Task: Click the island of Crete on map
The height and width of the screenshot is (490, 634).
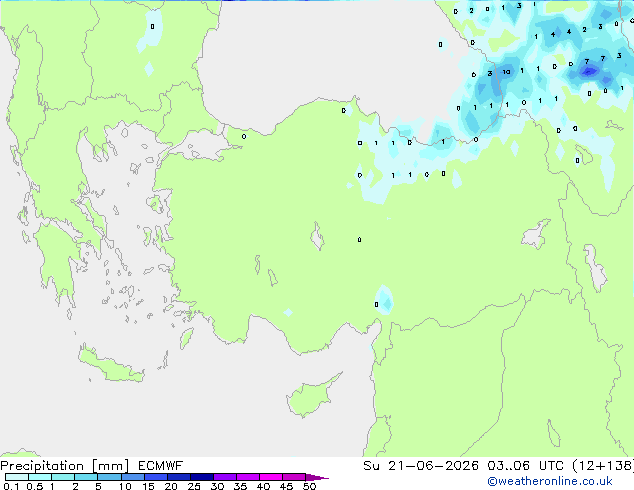Action: point(110,365)
